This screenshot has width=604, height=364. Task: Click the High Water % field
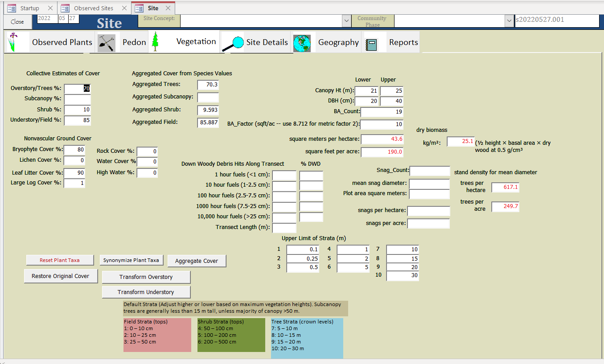click(147, 172)
